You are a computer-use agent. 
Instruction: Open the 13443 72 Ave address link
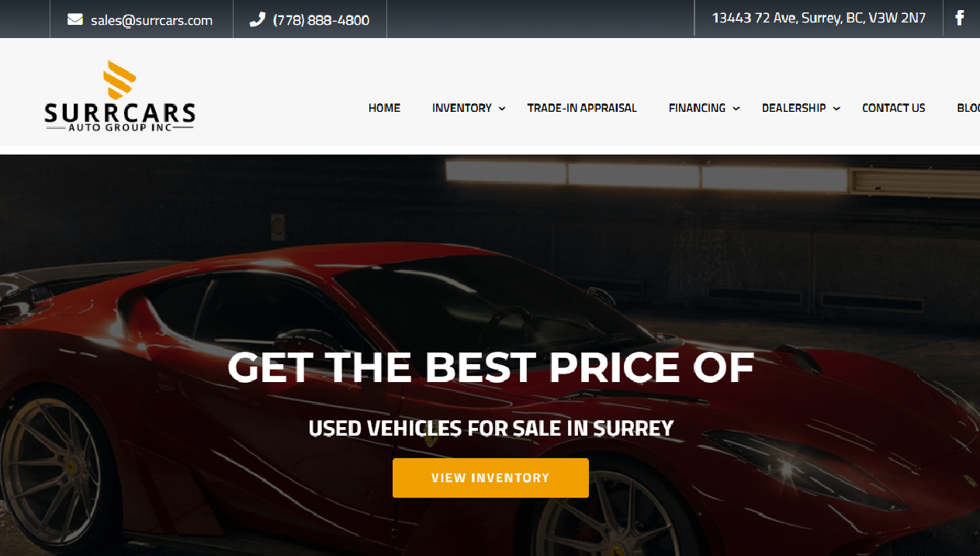pyautogui.click(x=819, y=18)
